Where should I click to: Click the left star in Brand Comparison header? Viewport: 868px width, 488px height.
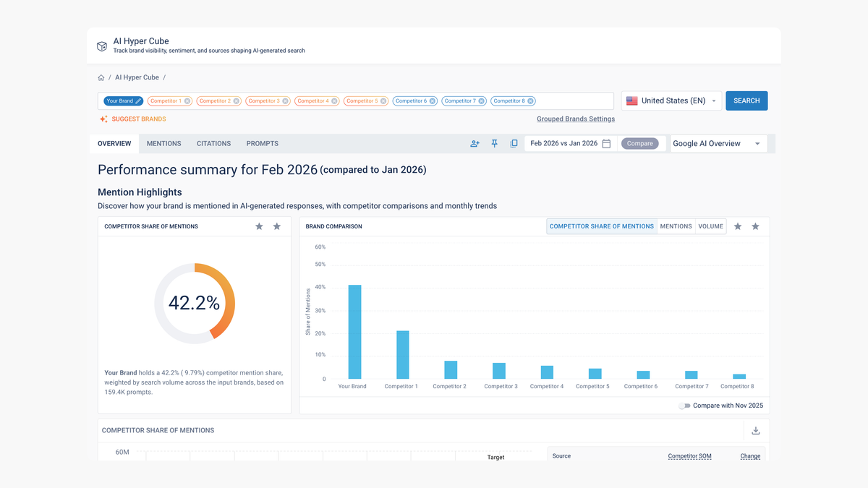738,226
